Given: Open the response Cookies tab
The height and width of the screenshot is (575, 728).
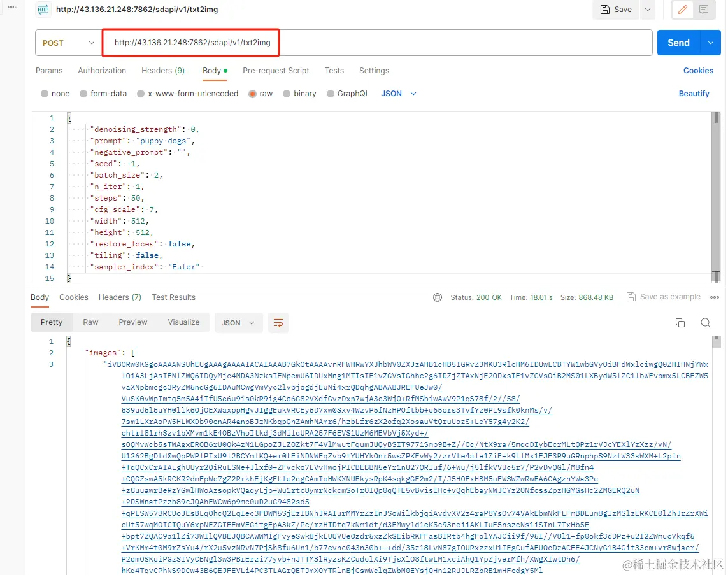Looking at the screenshot, I should [x=73, y=297].
